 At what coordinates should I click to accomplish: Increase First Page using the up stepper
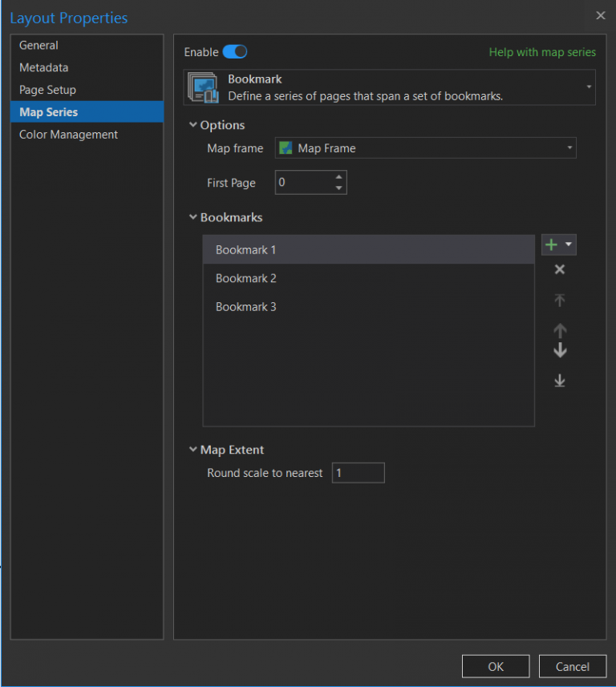pos(339,178)
